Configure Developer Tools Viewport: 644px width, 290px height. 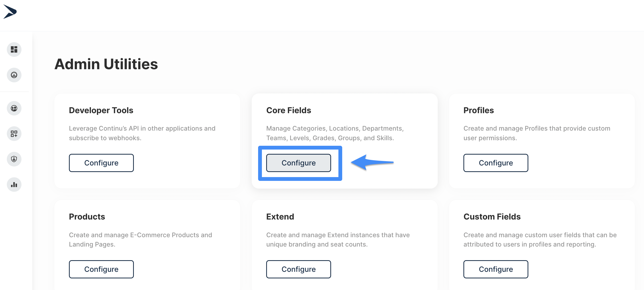click(101, 163)
